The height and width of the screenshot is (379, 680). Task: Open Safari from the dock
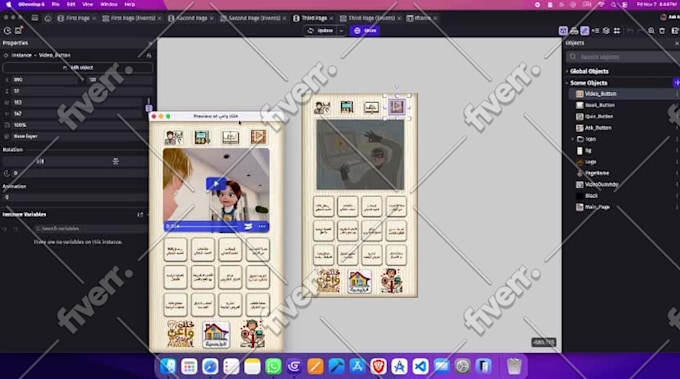click(x=210, y=366)
